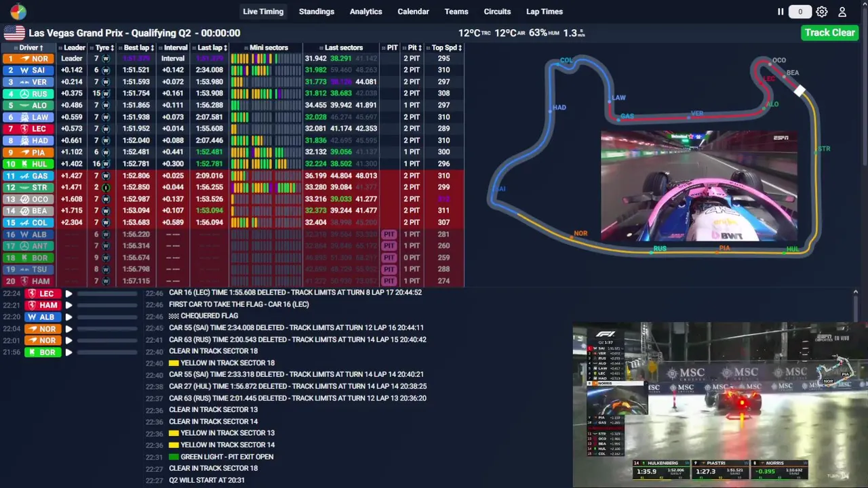Open the user account icon
868x488 pixels.
coord(842,12)
